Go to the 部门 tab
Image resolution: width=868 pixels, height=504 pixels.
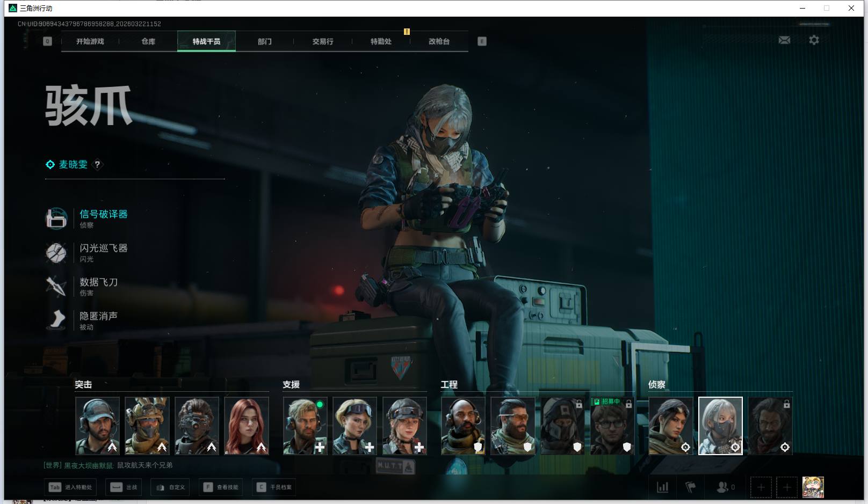click(x=265, y=41)
